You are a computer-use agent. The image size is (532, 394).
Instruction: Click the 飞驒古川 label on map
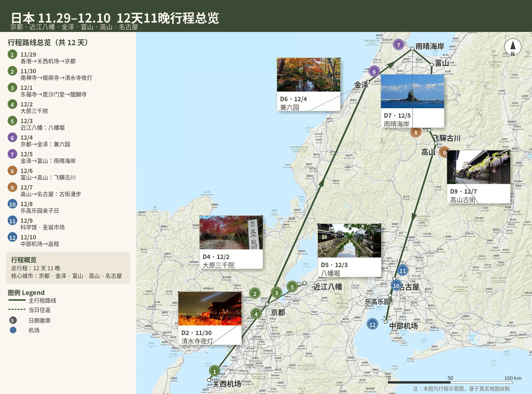tap(446, 138)
